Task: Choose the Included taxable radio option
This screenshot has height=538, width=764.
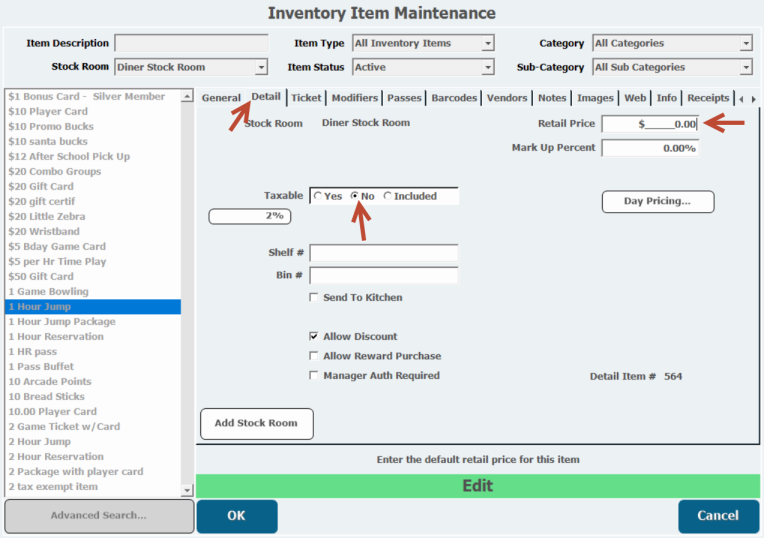Action: (x=388, y=197)
